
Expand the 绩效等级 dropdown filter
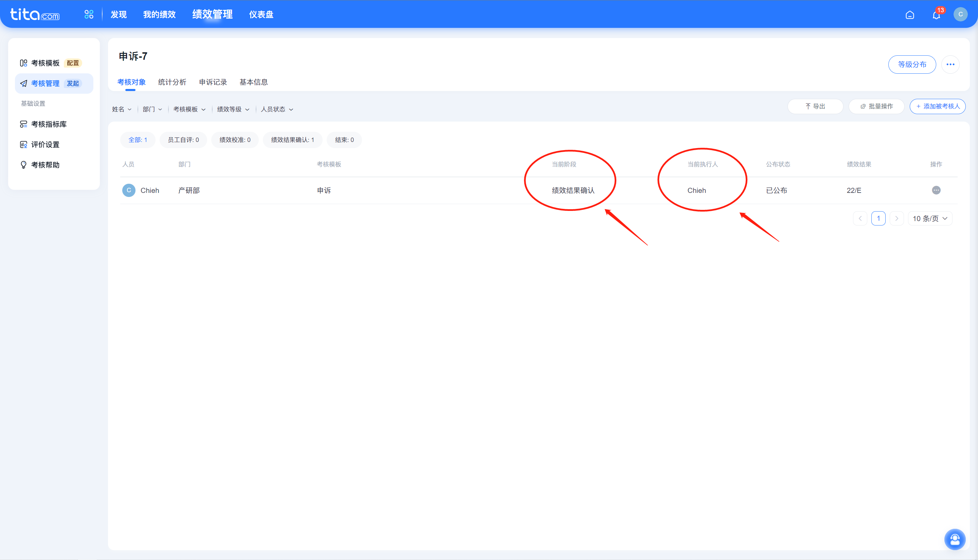click(x=232, y=109)
